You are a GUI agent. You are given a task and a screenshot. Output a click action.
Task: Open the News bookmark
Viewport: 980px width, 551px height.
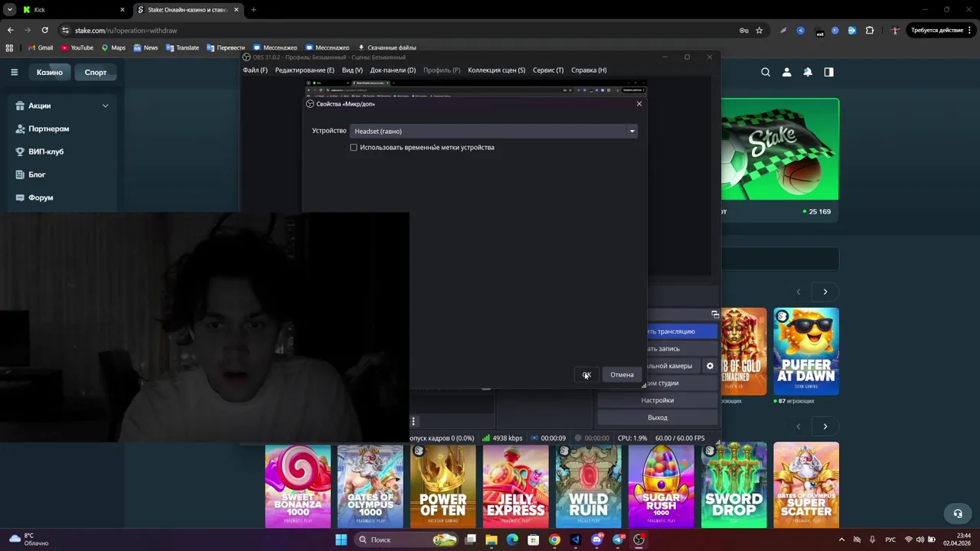(x=145, y=47)
